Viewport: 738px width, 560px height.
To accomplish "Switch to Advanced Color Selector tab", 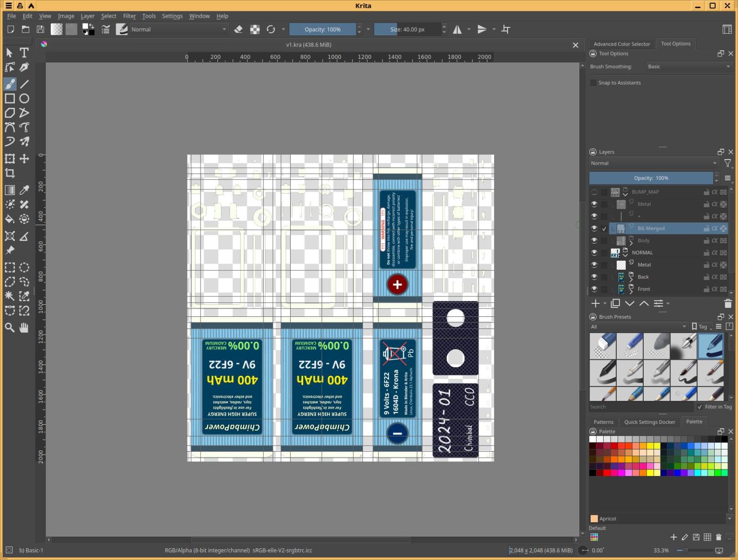I will [x=621, y=44].
